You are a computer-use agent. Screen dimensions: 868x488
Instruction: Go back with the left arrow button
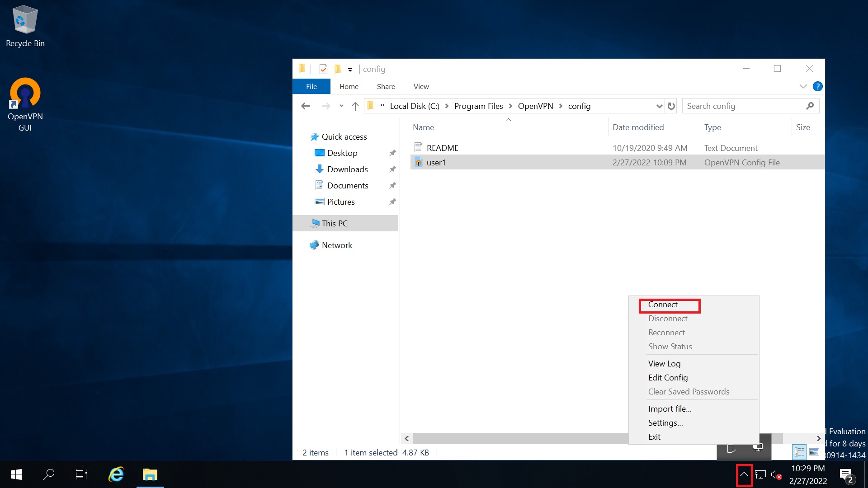coord(306,106)
